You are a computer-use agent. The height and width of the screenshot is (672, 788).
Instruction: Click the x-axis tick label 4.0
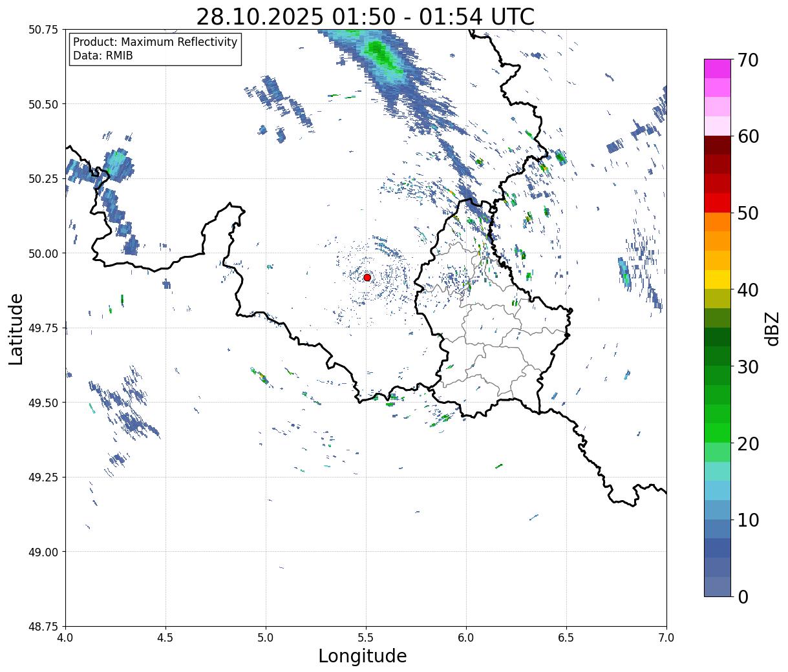coord(65,637)
